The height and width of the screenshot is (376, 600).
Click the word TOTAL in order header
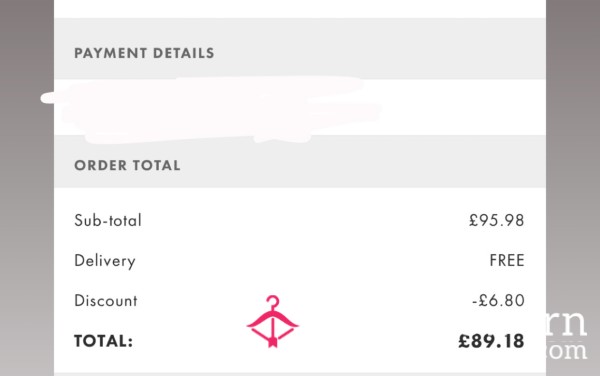156,165
